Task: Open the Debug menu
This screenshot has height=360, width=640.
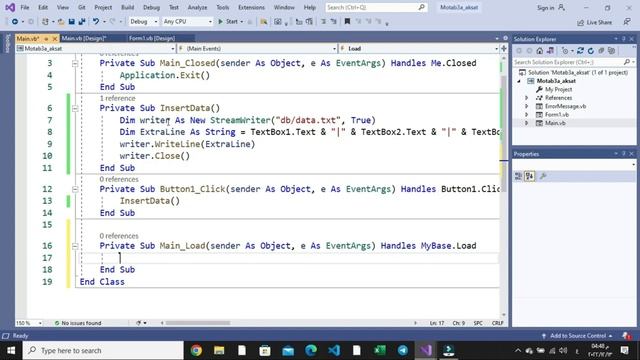Action: click(151, 7)
